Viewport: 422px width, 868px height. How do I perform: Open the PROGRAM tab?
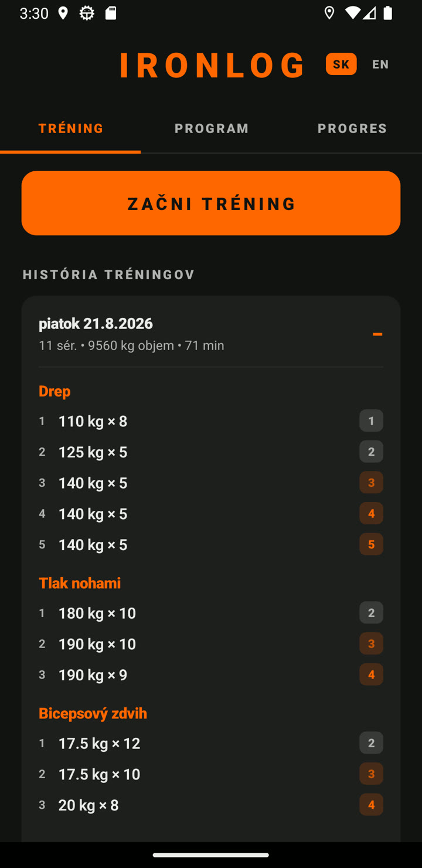point(211,128)
